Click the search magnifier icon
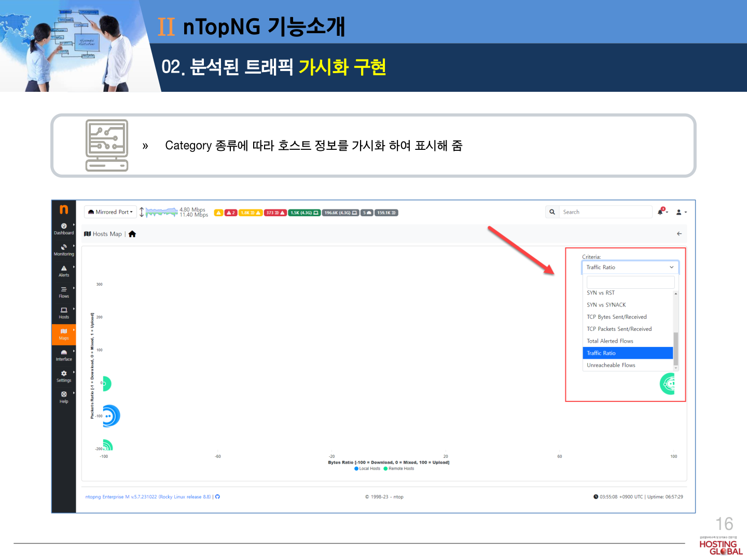This screenshot has height=560, width=747. [x=552, y=212]
